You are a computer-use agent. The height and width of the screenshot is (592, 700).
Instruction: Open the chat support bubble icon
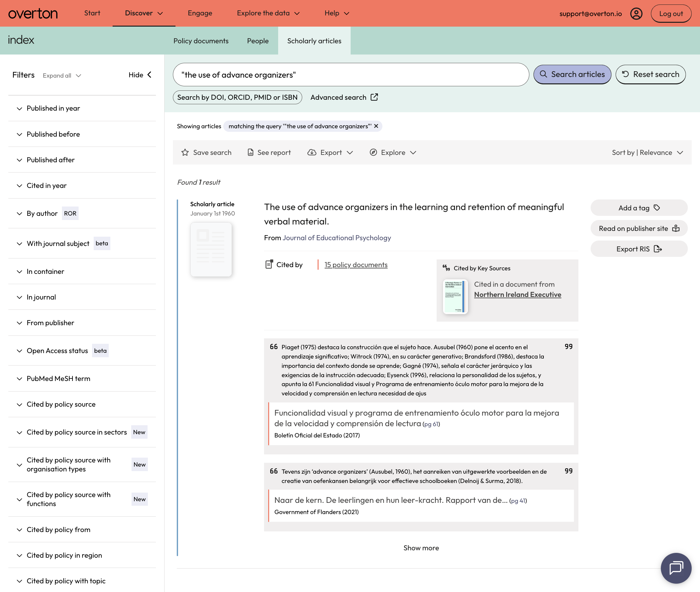(x=676, y=568)
